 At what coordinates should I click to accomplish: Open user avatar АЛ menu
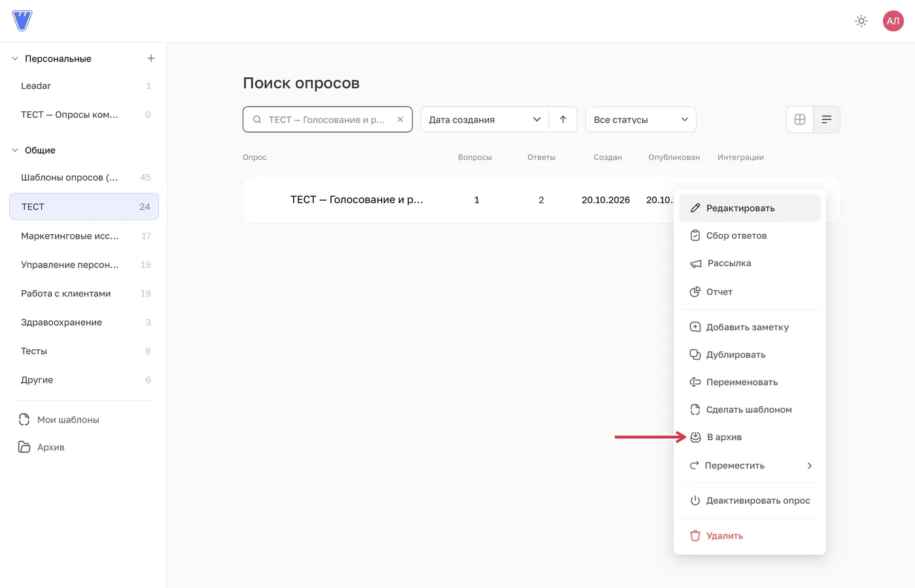[893, 21]
